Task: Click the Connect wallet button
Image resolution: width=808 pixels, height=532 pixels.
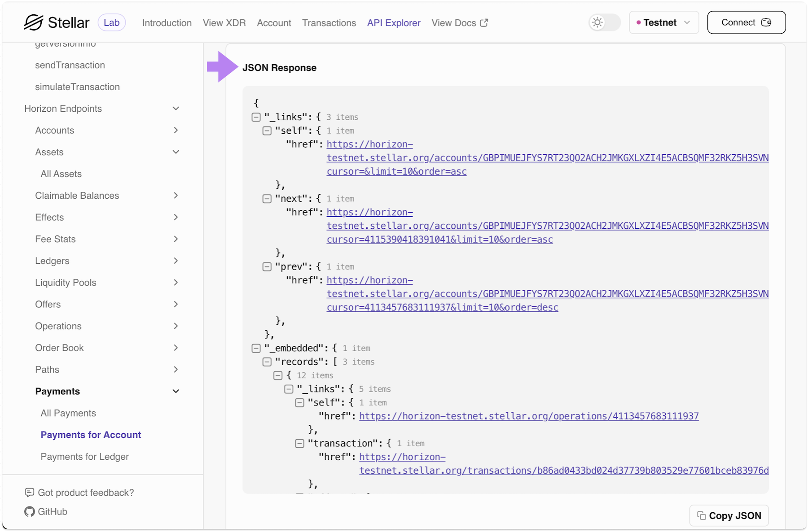Action: 746,22
